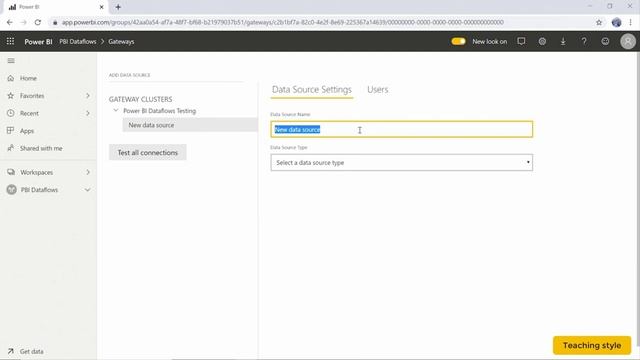Open the browser profile icon
Image resolution: width=640 pixels, height=360 pixels.
(616, 22)
